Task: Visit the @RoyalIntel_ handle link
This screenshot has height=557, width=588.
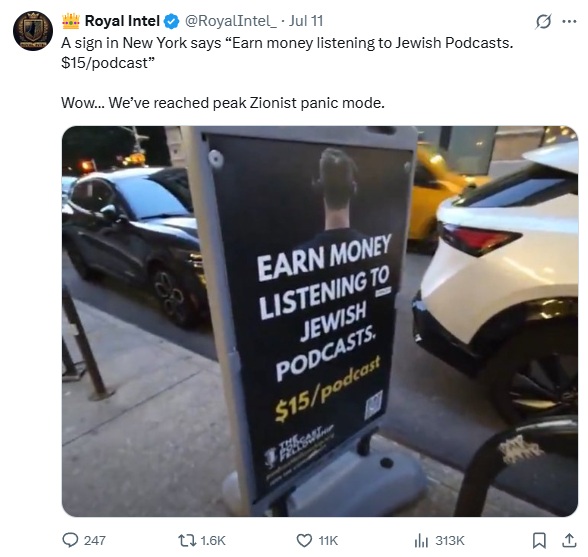Action: click(x=230, y=21)
